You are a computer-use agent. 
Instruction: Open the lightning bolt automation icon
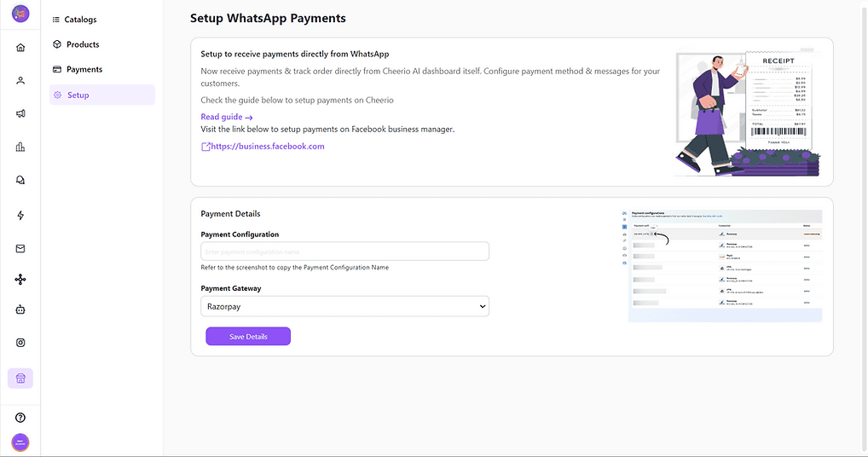tap(20, 215)
